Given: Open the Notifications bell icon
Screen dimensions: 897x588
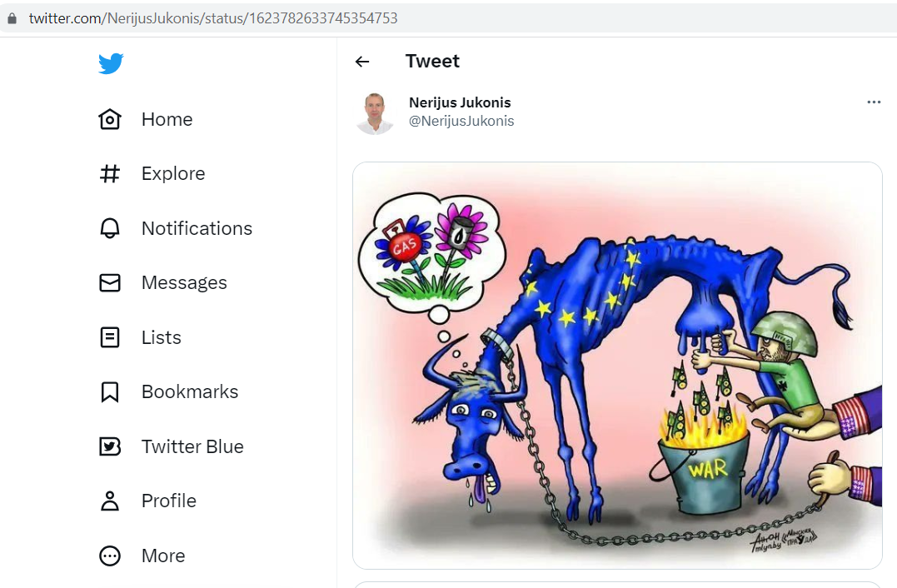Looking at the screenshot, I should (x=110, y=228).
